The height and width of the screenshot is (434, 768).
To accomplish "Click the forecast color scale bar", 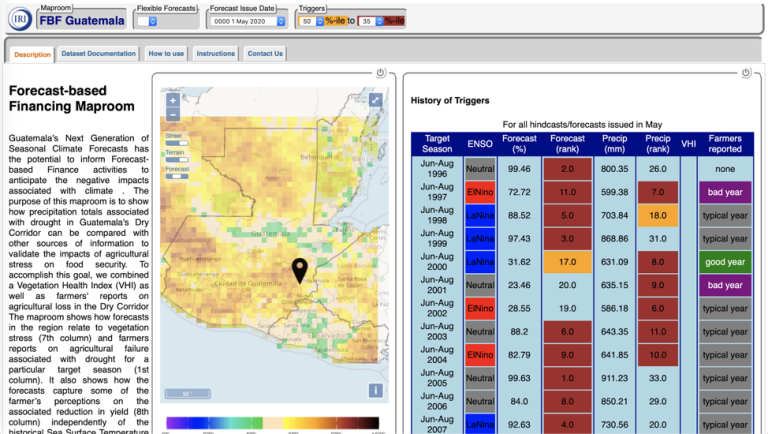I will [272, 422].
